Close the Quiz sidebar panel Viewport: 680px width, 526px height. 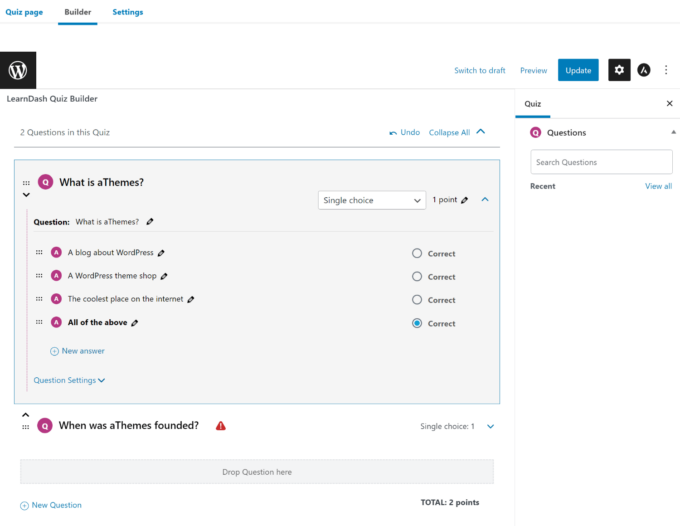click(x=669, y=103)
